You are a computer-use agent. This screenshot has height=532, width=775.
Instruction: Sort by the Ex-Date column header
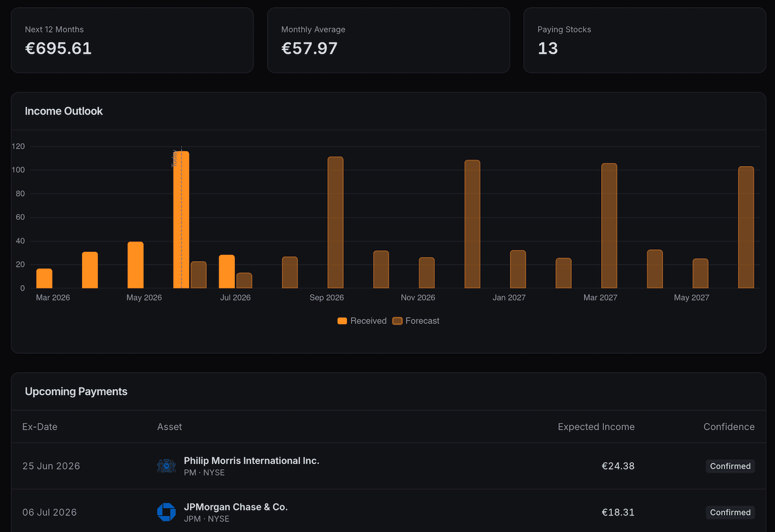click(40, 427)
